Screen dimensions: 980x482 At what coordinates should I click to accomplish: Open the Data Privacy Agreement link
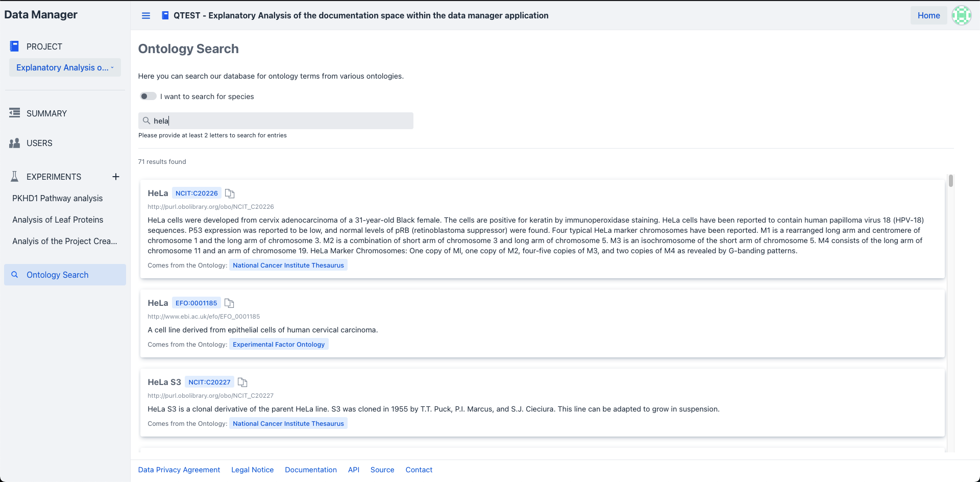pyautogui.click(x=179, y=470)
